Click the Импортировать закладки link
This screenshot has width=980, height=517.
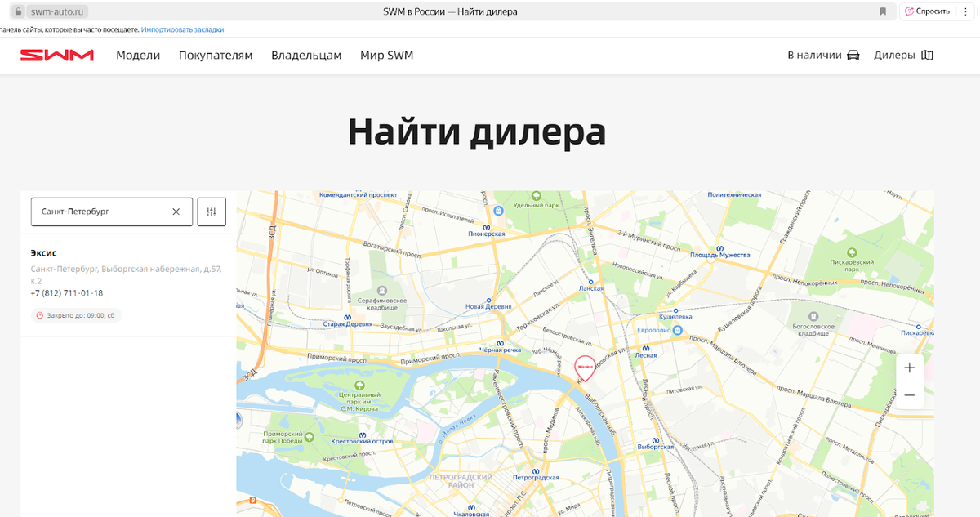tap(182, 29)
